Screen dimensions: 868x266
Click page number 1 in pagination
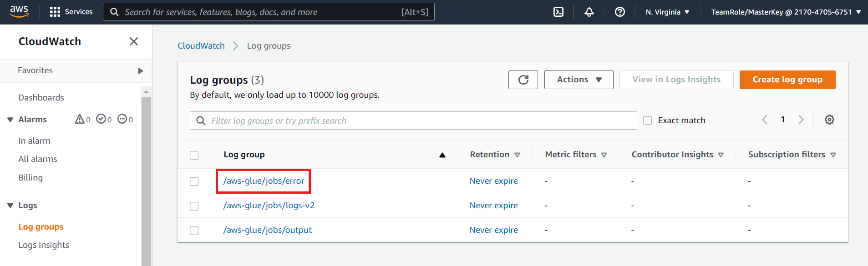click(783, 120)
